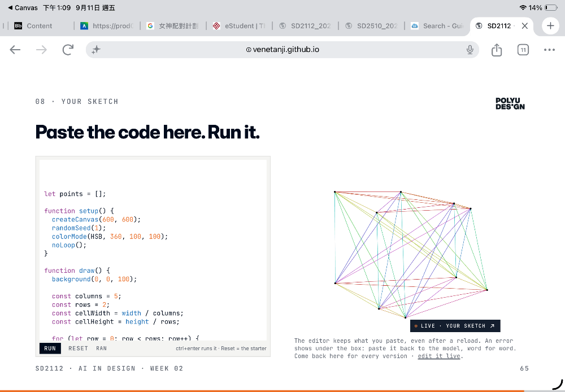Switch to the eStudent tab
Image resolution: width=565 pixels, height=392 pixels.
[240, 26]
